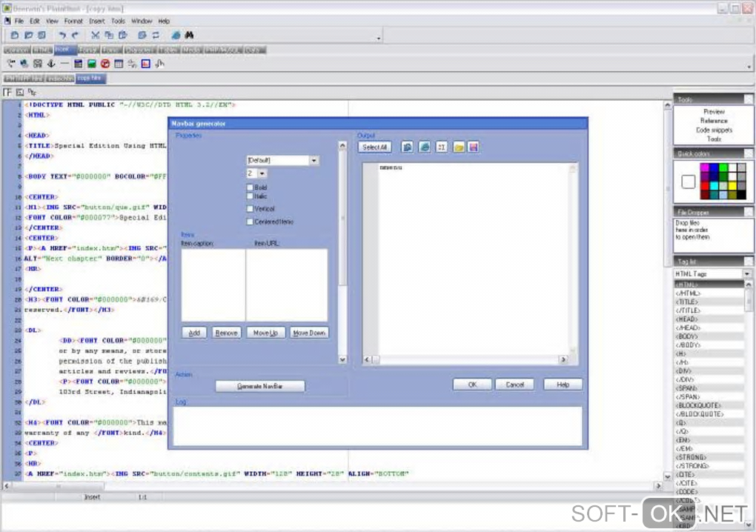Click the calculator form icon in HTML toolbar
This screenshot has width=756, height=532.
click(x=78, y=64)
